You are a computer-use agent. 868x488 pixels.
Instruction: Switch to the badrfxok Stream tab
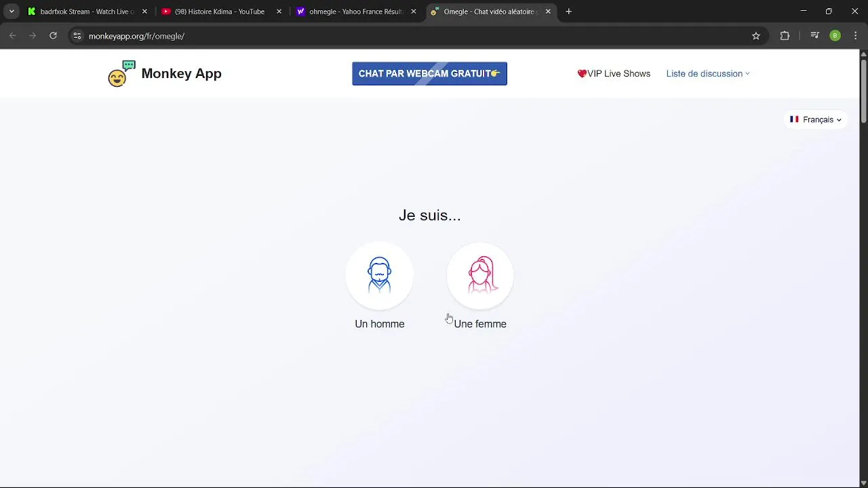[x=87, y=12]
